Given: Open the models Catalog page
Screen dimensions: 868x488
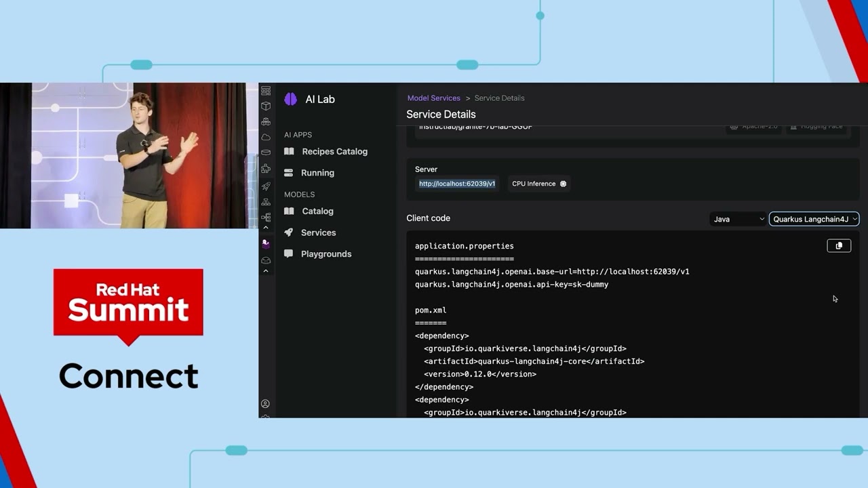Looking at the screenshot, I should coord(317,211).
